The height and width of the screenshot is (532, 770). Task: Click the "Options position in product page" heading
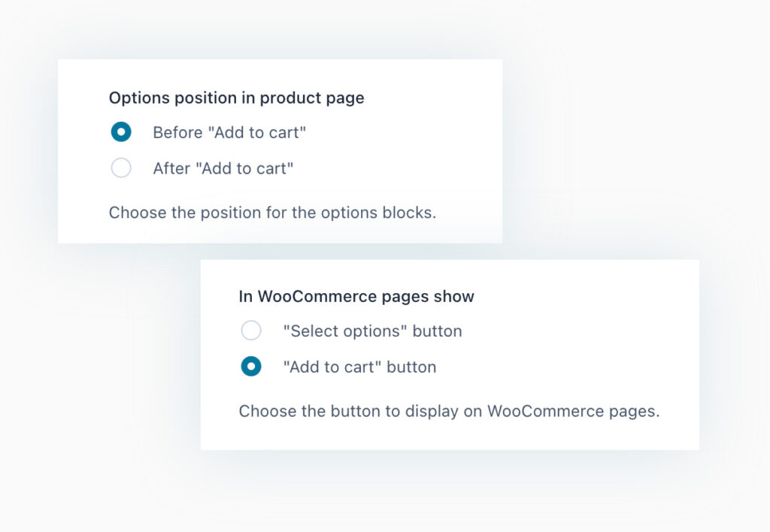point(236,98)
